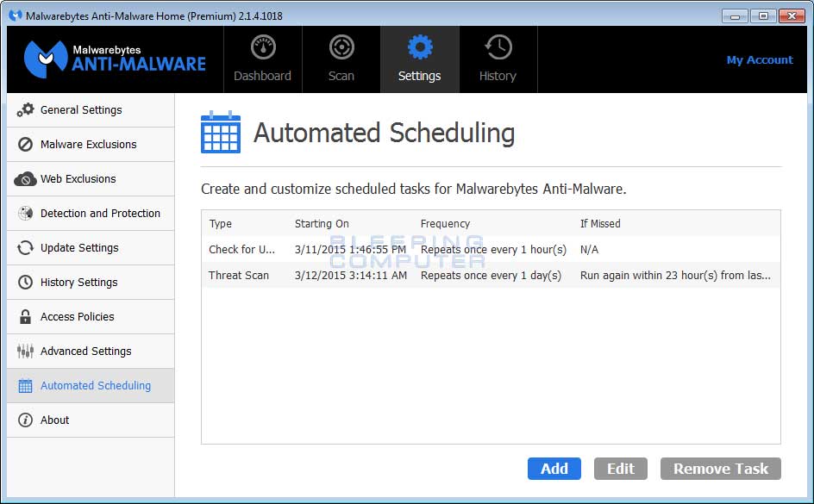Sort by the Starting On column header
Screen dimensions: 814x504
click(x=322, y=223)
